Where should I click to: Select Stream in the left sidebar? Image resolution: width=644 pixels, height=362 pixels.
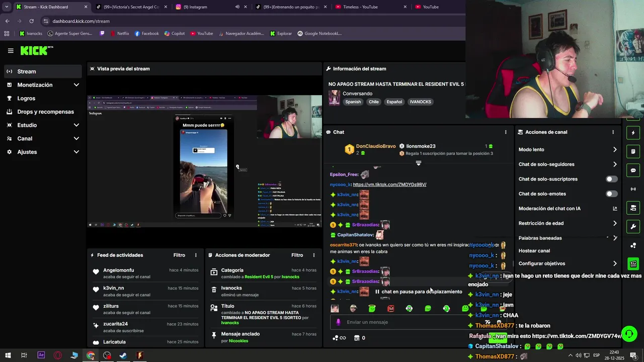pos(43,71)
